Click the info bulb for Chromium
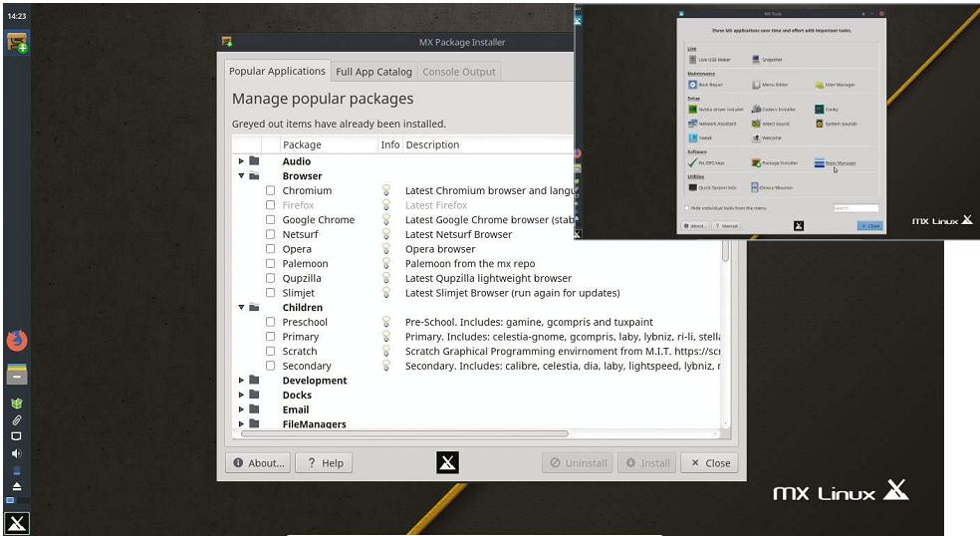Viewport: 980px width, 536px height. [386, 190]
